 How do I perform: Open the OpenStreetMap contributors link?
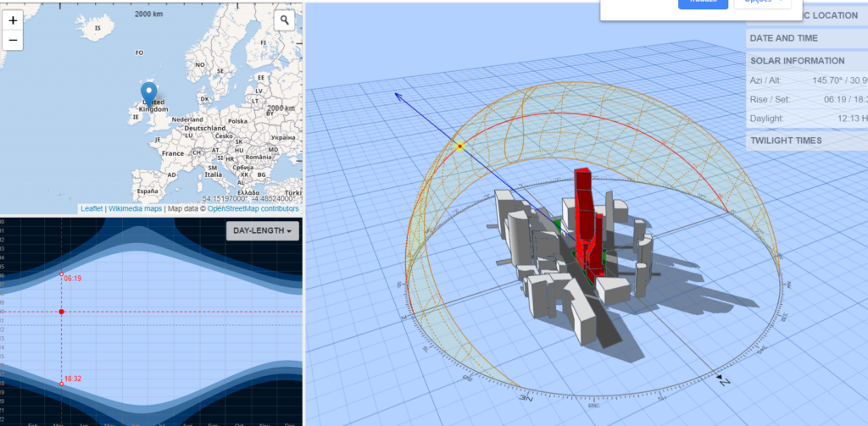coord(253,208)
